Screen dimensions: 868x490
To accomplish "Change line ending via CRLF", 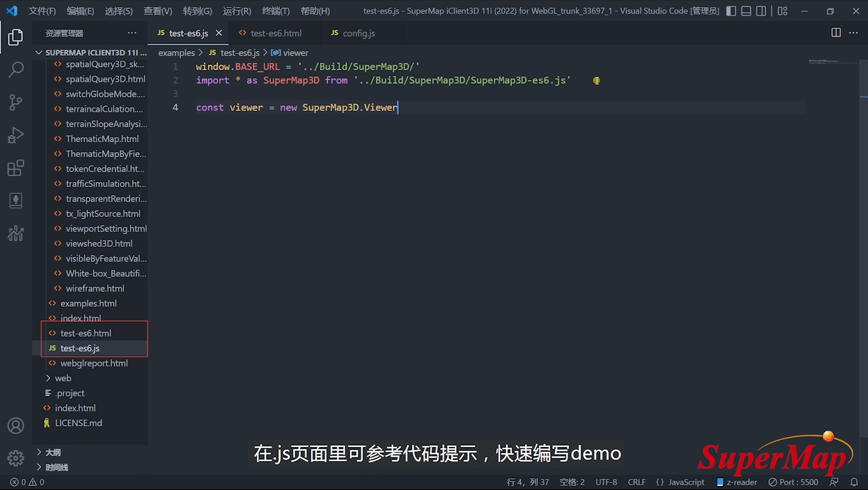I will 637,482.
